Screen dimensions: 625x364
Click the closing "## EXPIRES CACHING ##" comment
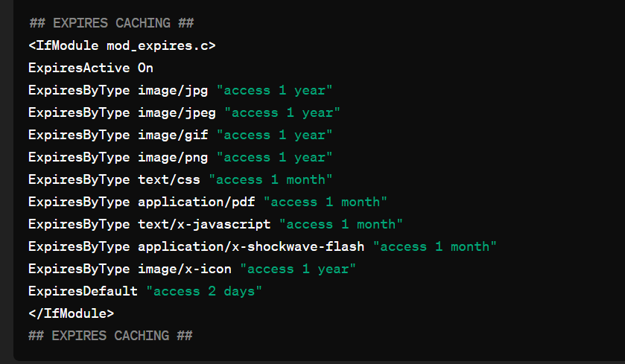[110, 336]
